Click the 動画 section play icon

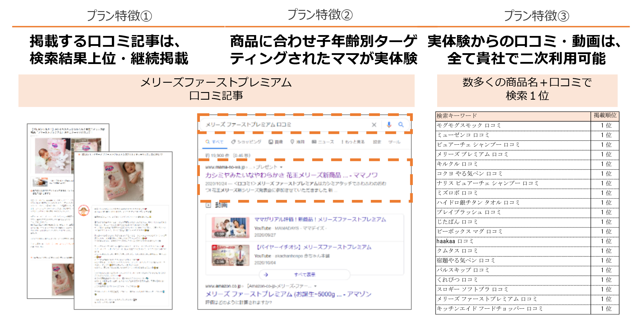click(x=208, y=205)
